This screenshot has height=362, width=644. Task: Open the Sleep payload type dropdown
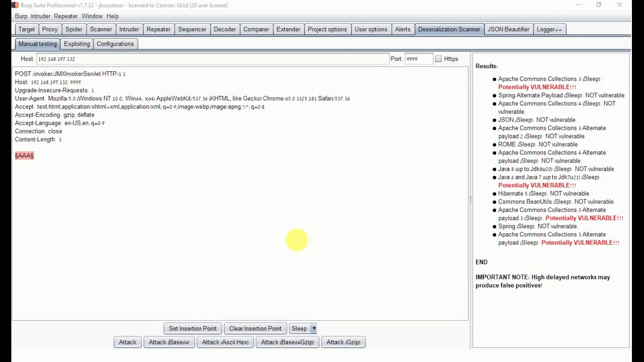coord(313,328)
